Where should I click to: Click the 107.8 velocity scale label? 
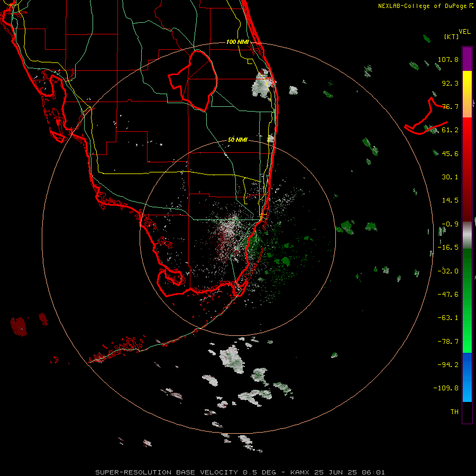click(448, 59)
